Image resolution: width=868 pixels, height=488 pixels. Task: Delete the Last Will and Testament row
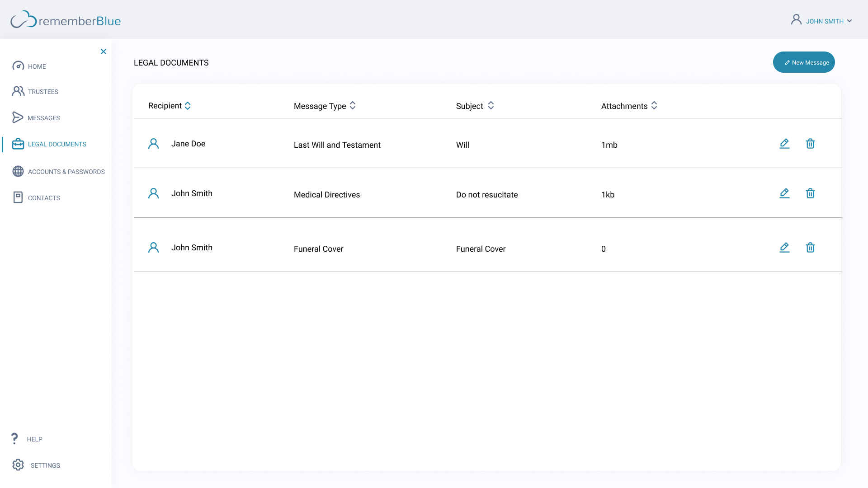(810, 144)
